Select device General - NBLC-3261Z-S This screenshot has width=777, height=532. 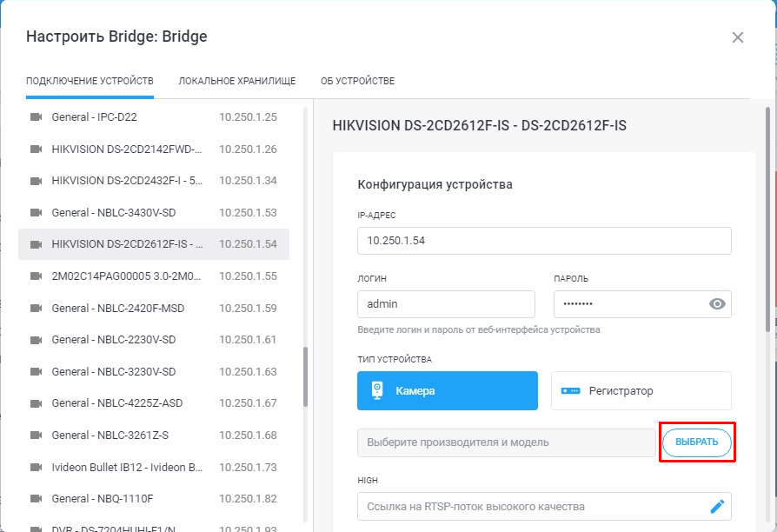pos(154,436)
